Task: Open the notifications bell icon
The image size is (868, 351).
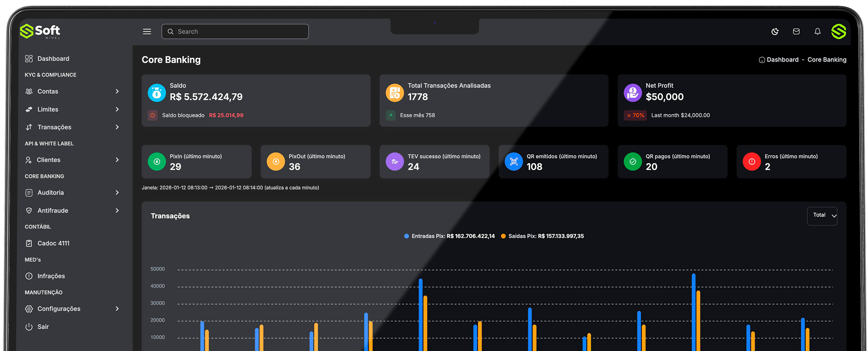Action: pyautogui.click(x=817, y=31)
